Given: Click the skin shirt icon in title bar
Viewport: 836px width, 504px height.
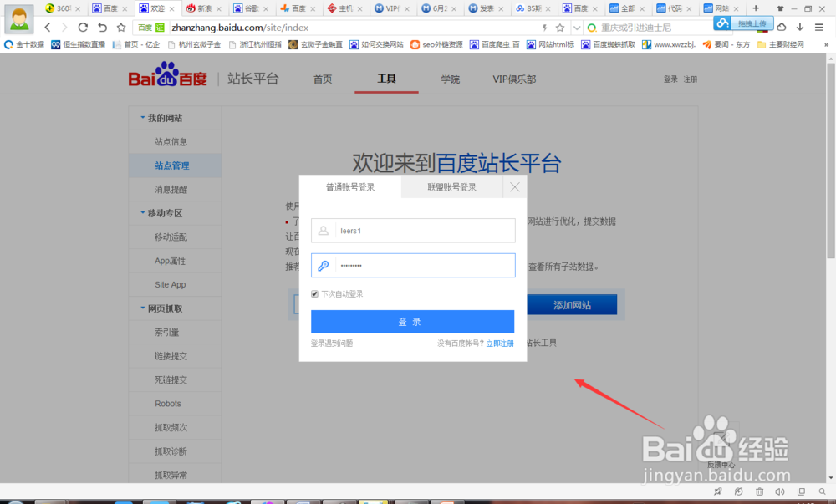Looking at the screenshot, I should [x=781, y=8].
